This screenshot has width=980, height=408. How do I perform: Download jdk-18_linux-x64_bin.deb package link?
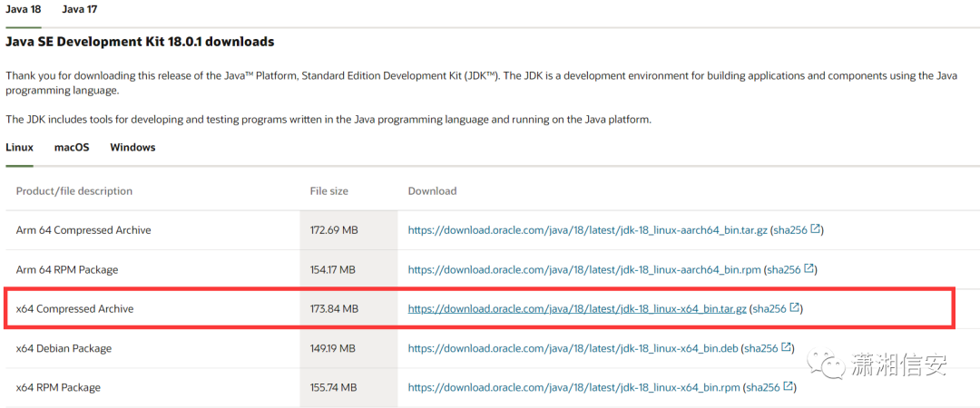573,348
